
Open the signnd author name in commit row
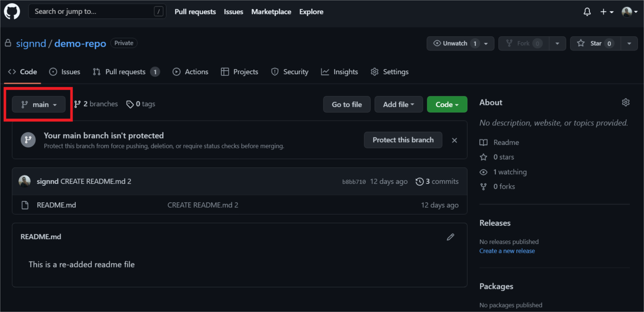[47, 181]
